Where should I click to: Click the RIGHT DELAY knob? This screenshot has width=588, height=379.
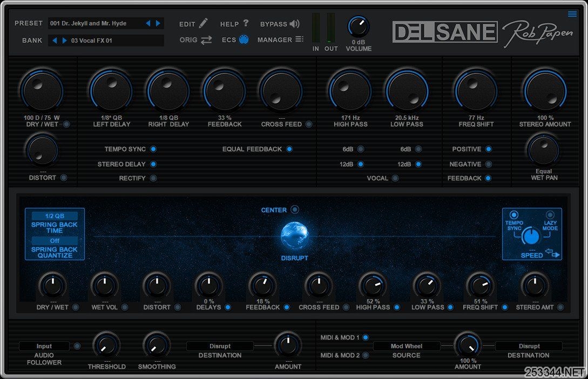point(168,91)
